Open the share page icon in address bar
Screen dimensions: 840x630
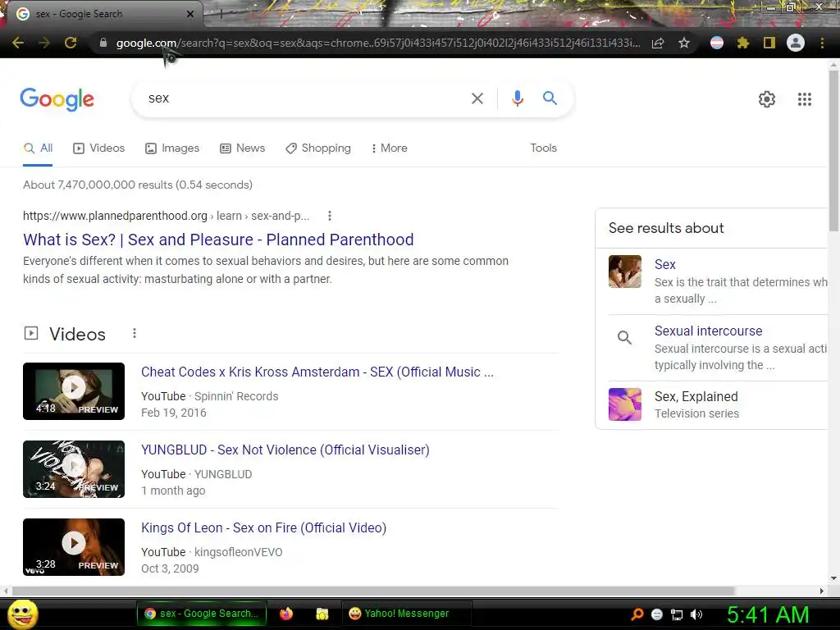[x=658, y=43]
